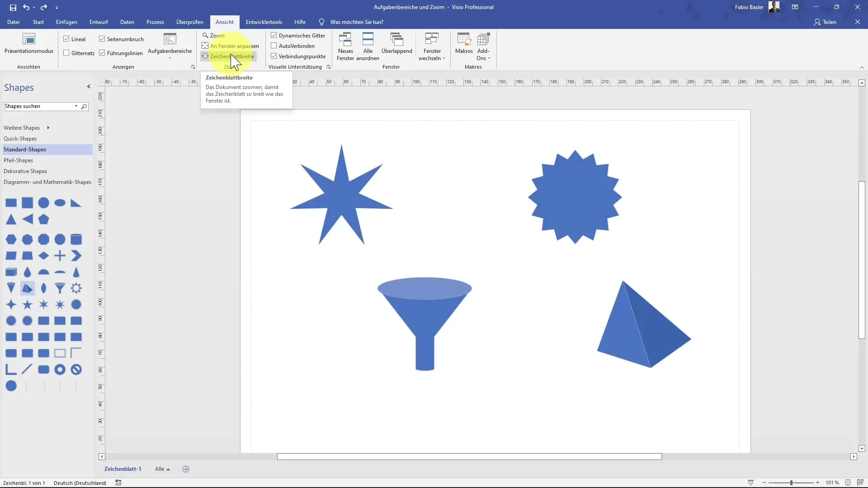The height and width of the screenshot is (488, 868).
Task: Click Neues Fenster
Action: 345,47
